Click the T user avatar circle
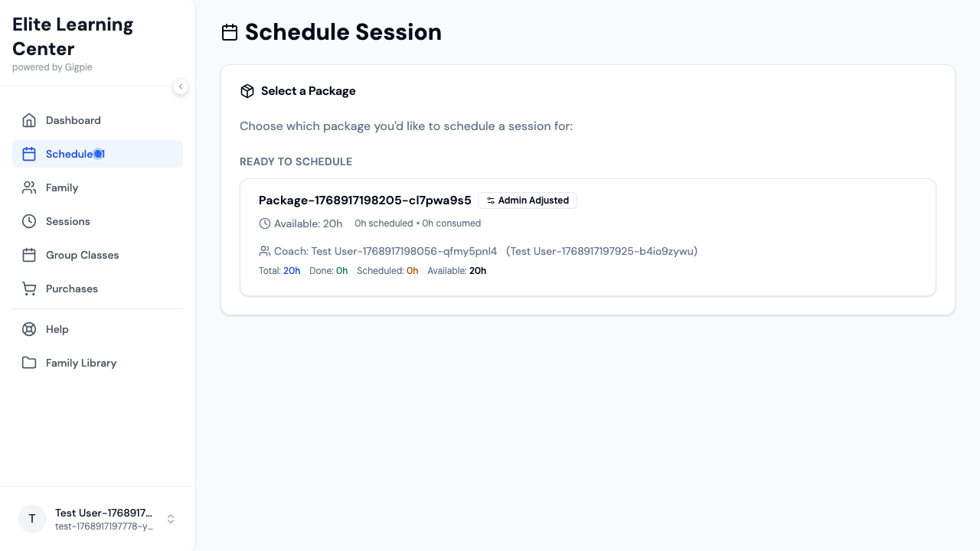 (32, 519)
